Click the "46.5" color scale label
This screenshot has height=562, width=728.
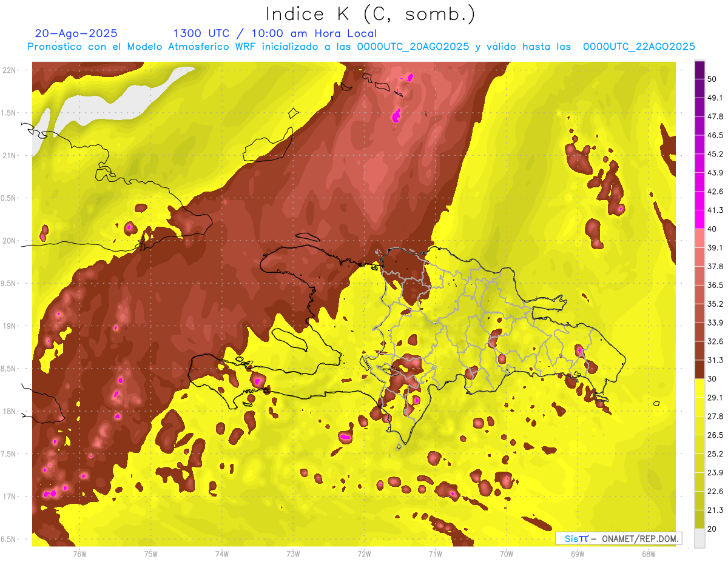pyautogui.click(x=715, y=135)
